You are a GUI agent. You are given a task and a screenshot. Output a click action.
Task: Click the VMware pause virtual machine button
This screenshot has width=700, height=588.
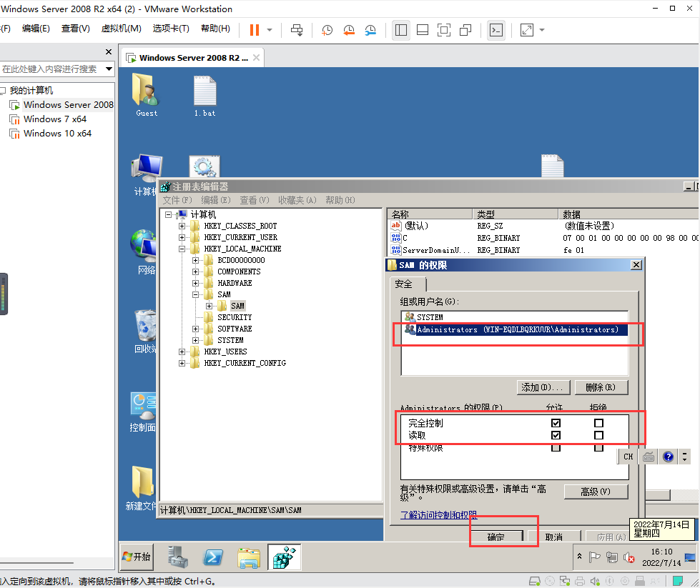[255, 30]
